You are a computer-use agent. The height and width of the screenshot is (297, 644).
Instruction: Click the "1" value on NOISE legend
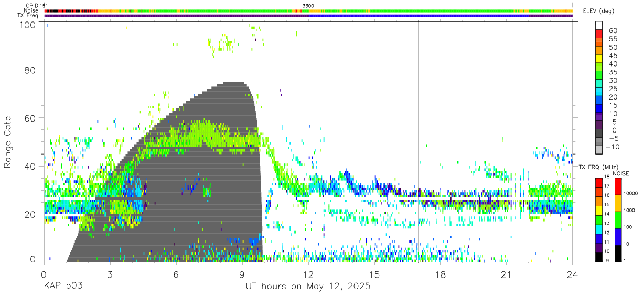tap(625, 260)
